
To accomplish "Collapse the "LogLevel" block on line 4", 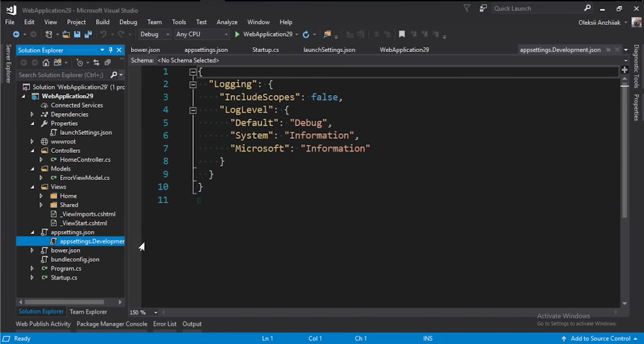I will pos(193,111).
